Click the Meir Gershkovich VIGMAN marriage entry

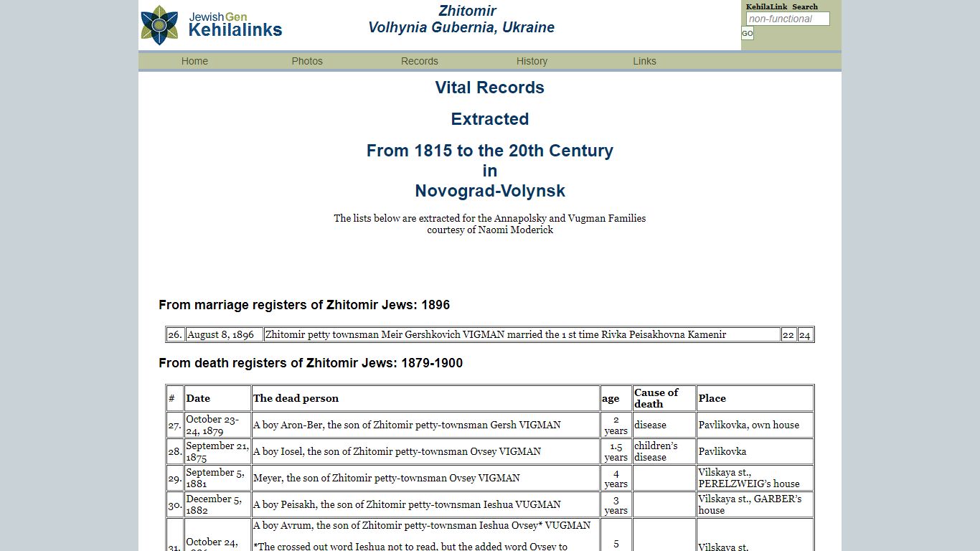click(x=522, y=334)
